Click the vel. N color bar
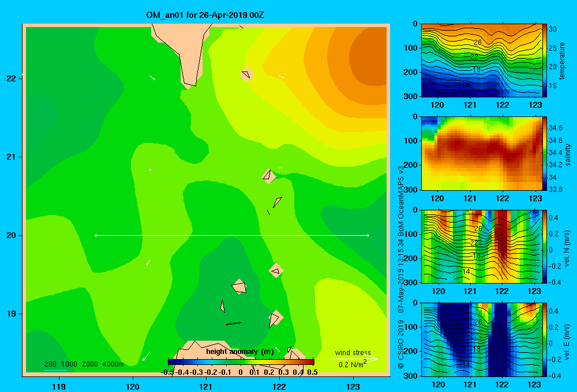Viewport: 577px width, 392px height. click(x=545, y=247)
